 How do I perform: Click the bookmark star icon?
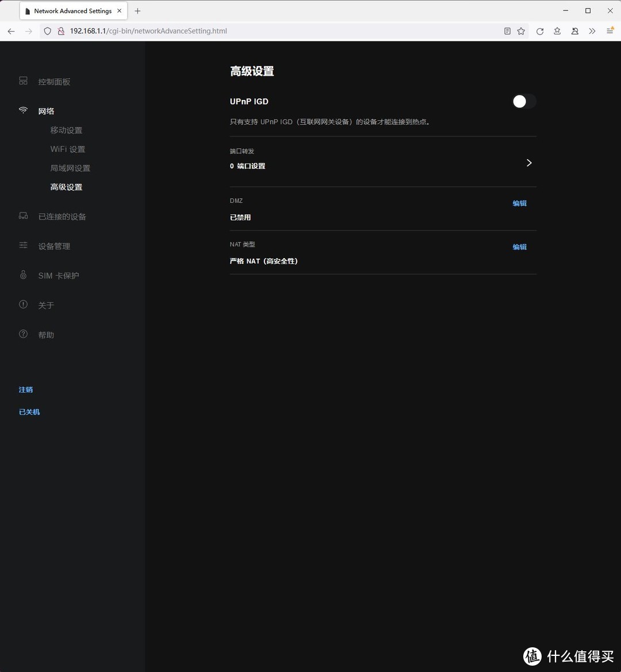point(521,31)
